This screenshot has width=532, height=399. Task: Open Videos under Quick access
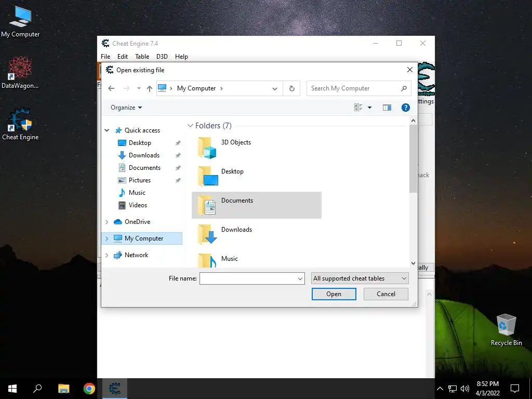pos(138,205)
